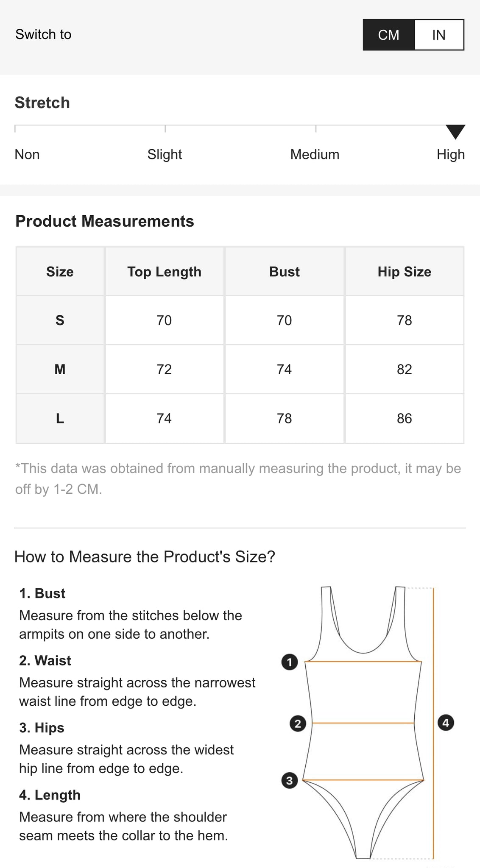The image size is (480, 868).
Task: Select the size L row label
Action: coord(60,419)
